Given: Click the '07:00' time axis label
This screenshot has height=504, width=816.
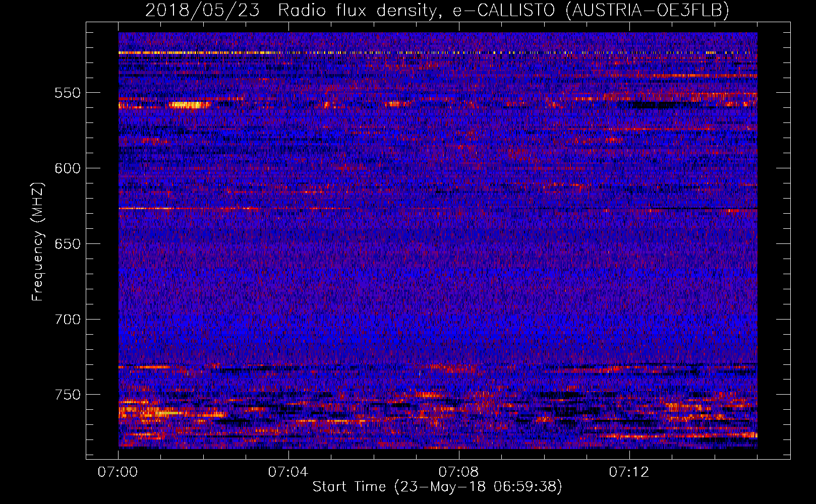Looking at the screenshot, I should click(118, 472).
